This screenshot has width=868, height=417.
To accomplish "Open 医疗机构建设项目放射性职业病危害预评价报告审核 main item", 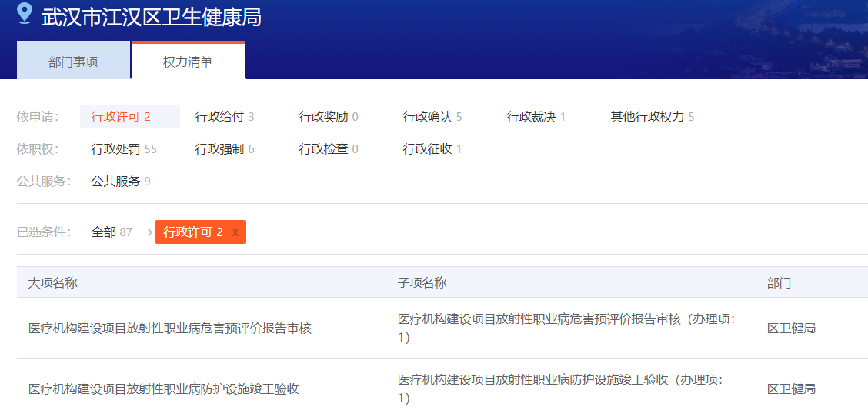I will pyautogui.click(x=169, y=329).
